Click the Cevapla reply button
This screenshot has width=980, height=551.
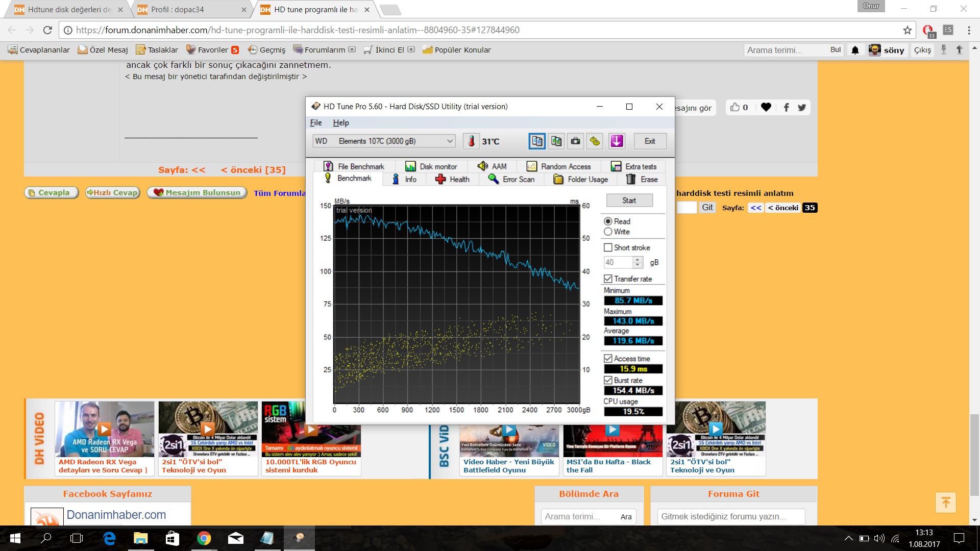point(51,193)
